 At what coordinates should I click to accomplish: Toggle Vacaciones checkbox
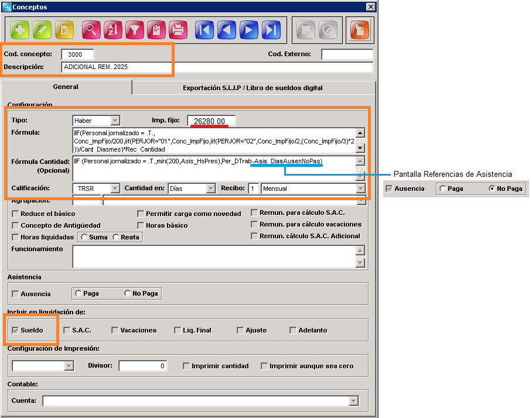click(x=115, y=330)
